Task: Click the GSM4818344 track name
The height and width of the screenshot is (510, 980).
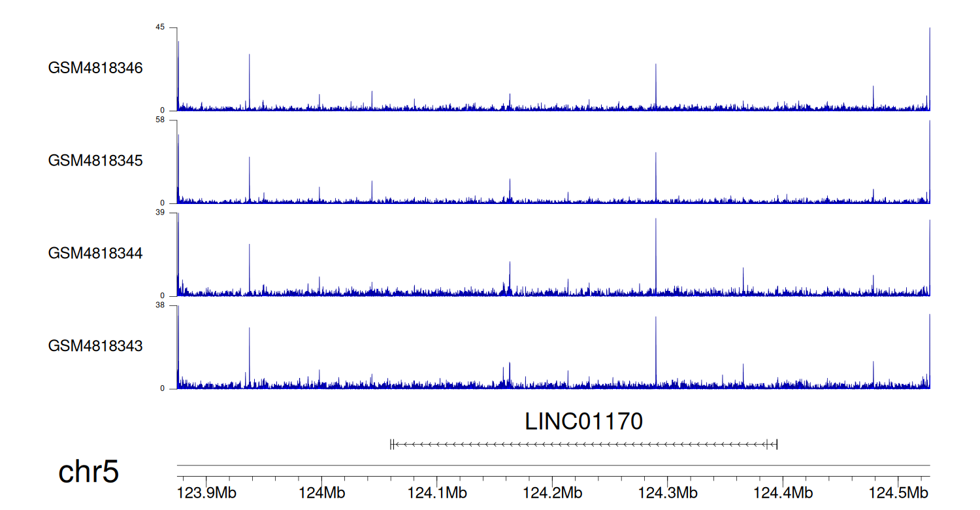Action: click(x=95, y=253)
